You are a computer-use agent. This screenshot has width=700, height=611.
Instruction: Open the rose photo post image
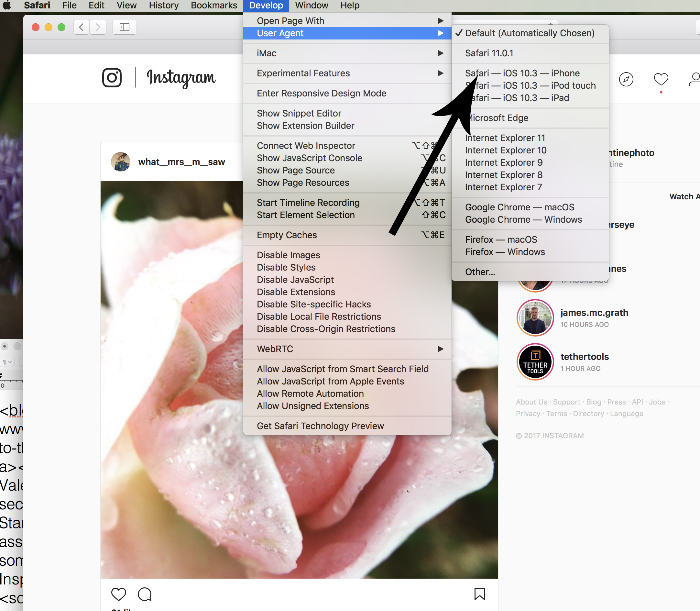299,380
